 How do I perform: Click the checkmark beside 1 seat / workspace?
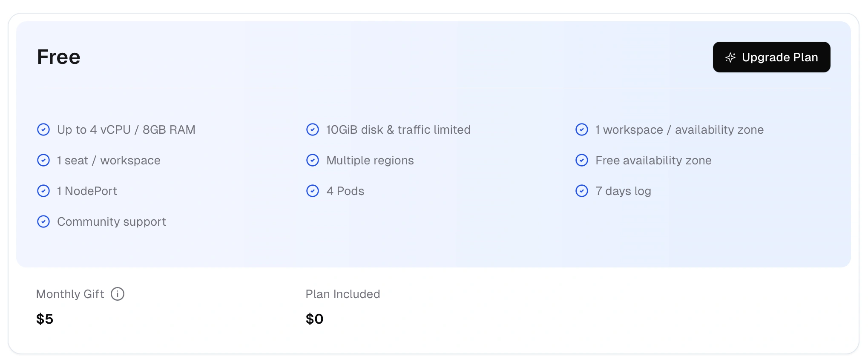coord(43,160)
